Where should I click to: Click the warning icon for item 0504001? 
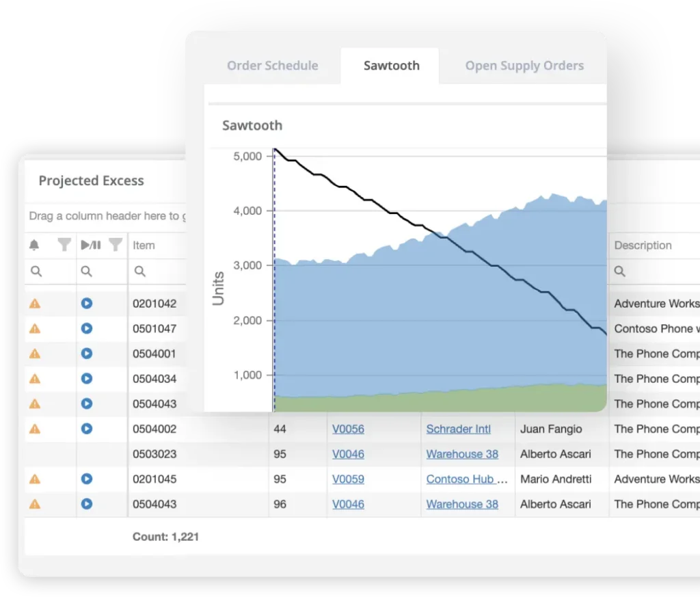coord(35,354)
